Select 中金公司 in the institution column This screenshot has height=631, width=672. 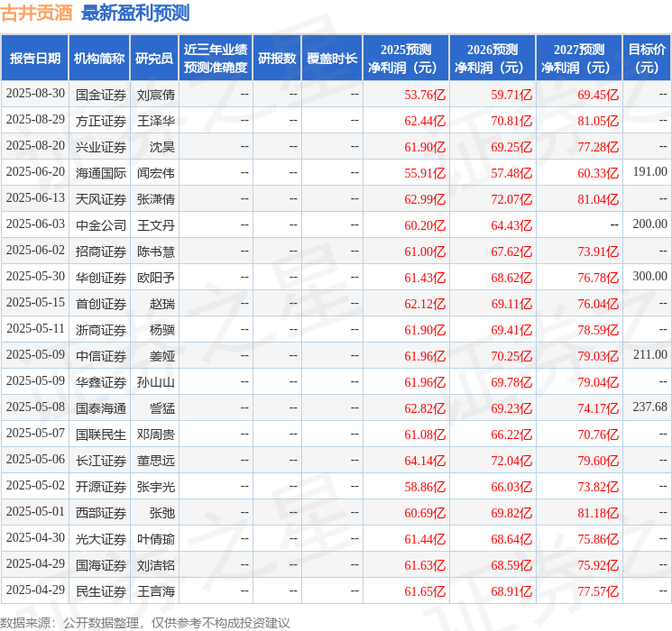(101, 225)
